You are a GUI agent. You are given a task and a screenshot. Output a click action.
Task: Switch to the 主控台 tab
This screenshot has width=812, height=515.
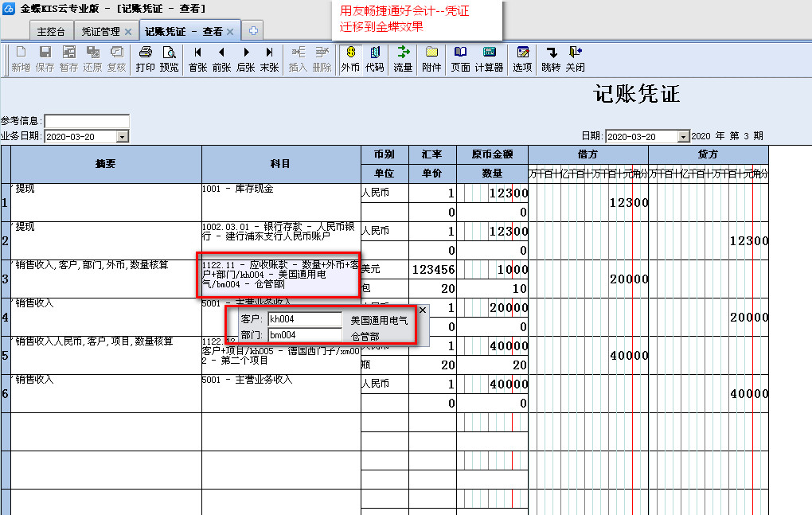[53, 32]
